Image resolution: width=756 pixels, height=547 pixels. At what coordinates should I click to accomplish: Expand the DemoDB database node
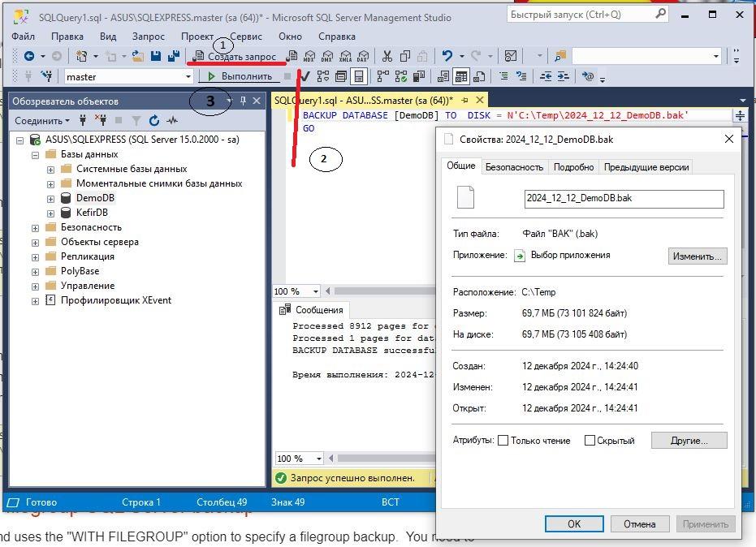(50, 199)
